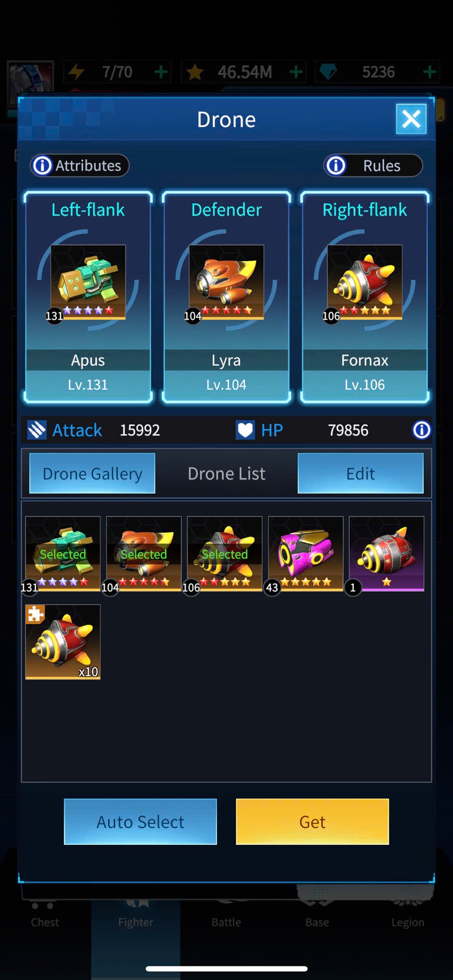
Task: Choose the pink level 43 drone
Action: [x=306, y=554]
